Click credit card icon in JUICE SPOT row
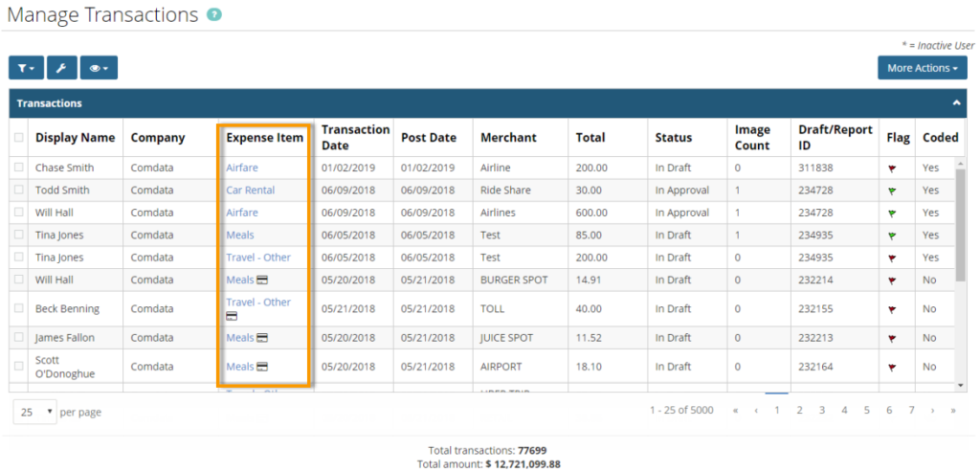Image resolution: width=980 pixels, height=472 pixels. tap(262, 338)
